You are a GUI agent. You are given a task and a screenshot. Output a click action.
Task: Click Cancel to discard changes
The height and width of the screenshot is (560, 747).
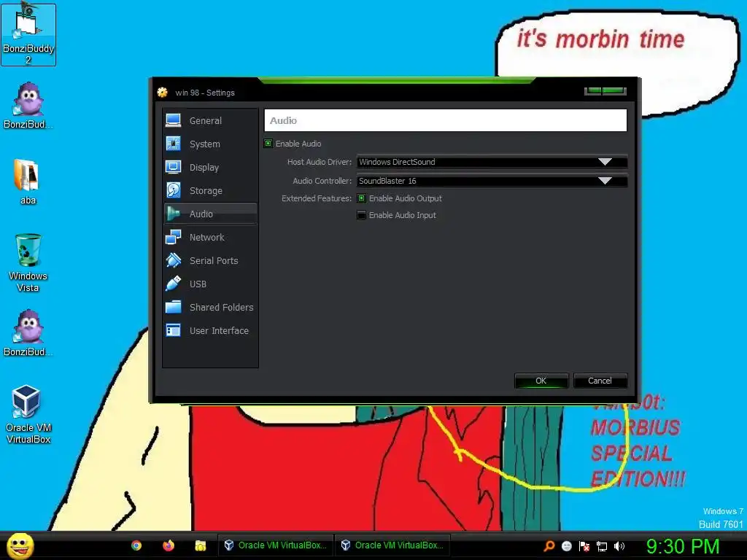coord(600,381)
